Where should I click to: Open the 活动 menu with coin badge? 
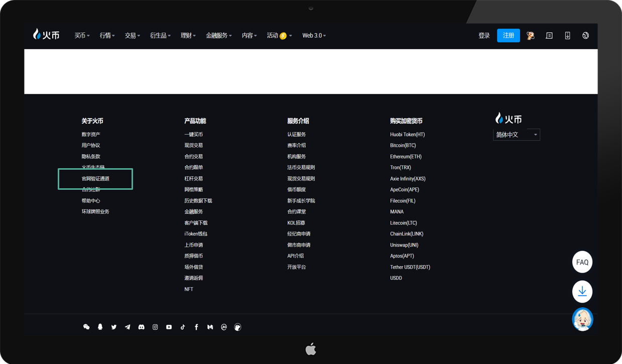point(279,36)
